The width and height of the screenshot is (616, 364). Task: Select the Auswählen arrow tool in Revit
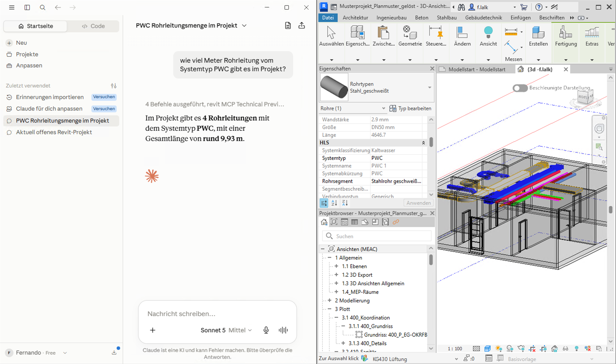click(331, 32)
